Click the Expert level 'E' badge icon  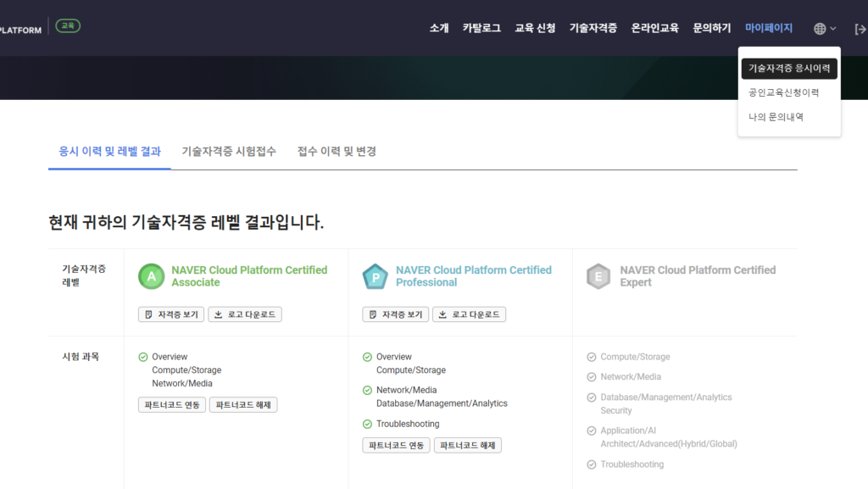(598, 276)
